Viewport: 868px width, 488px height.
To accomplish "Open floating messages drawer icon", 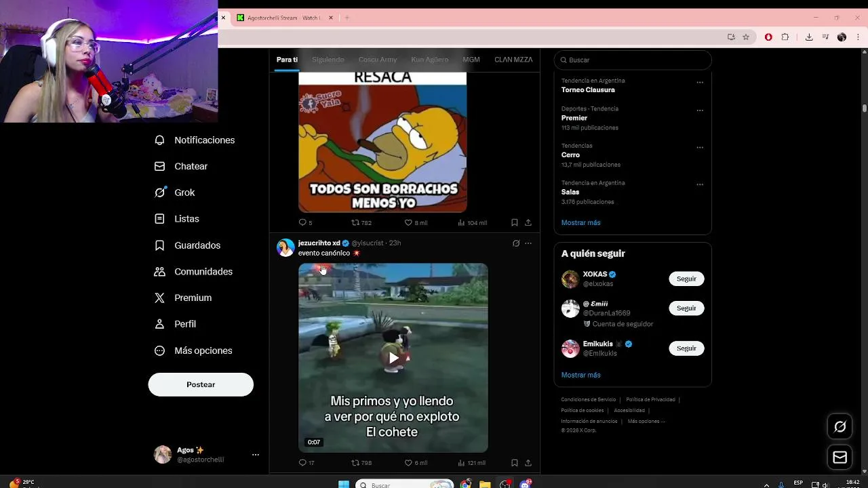I will tap(840, 457).
